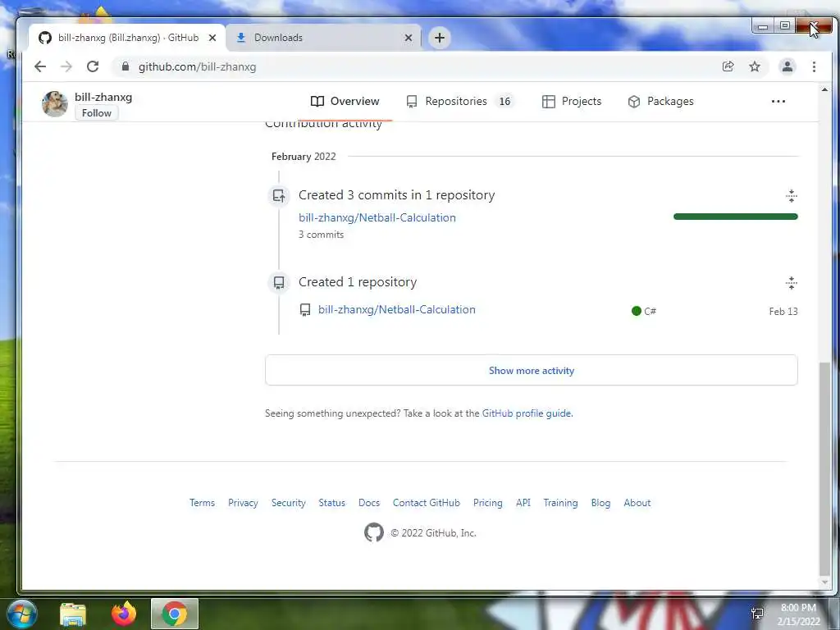840x630 pixels.
Task: Restore down the Chrome window
Action: click(785, 25)
